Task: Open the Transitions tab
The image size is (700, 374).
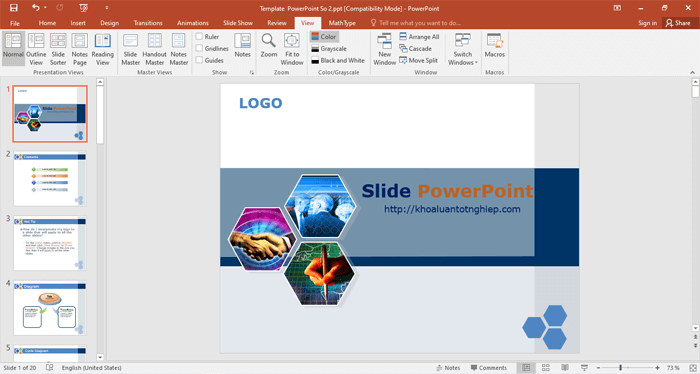Action: click(148, 23)
